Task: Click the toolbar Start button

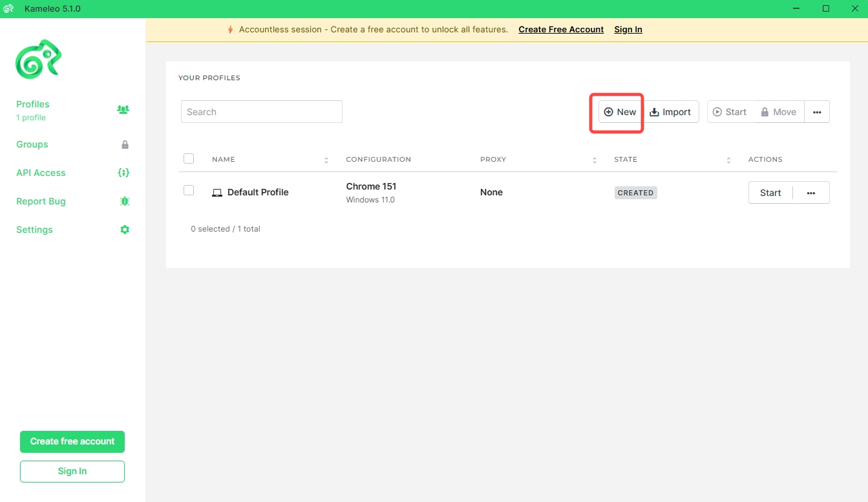Action: coord(730,112)
